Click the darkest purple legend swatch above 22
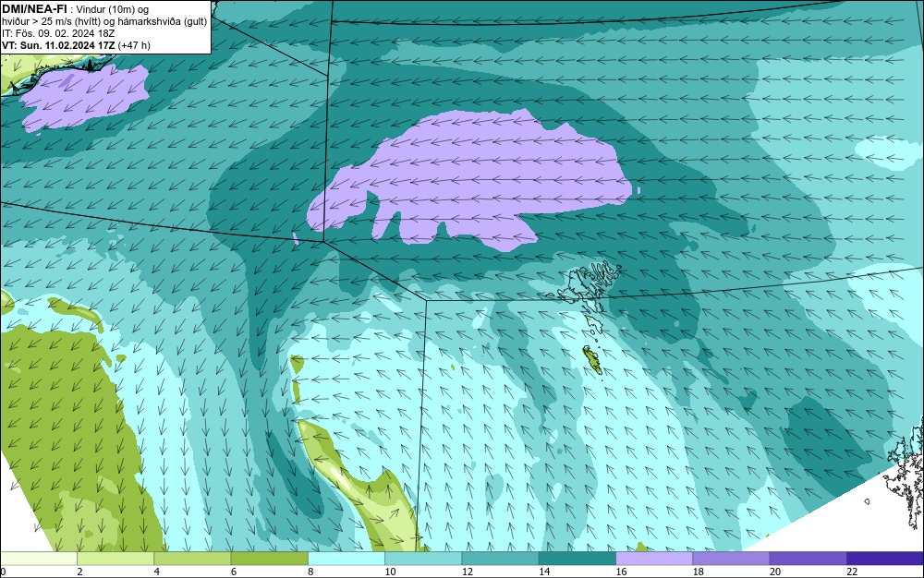 885,559
